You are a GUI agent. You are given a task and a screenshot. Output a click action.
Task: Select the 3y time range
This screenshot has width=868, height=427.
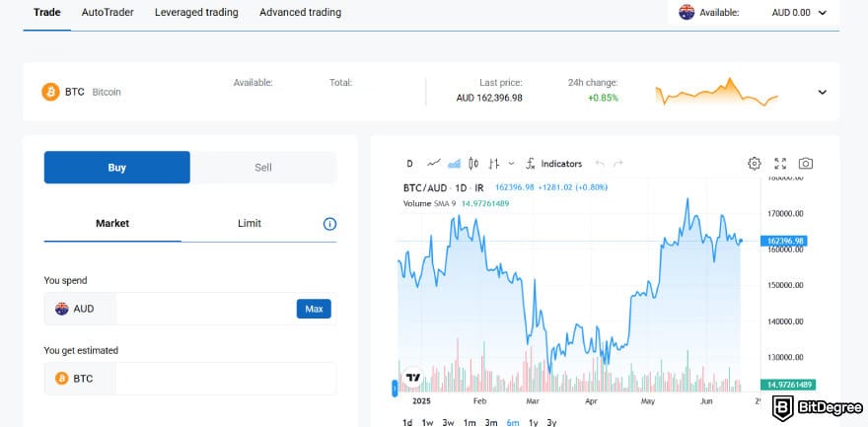[x=551, y=423]
